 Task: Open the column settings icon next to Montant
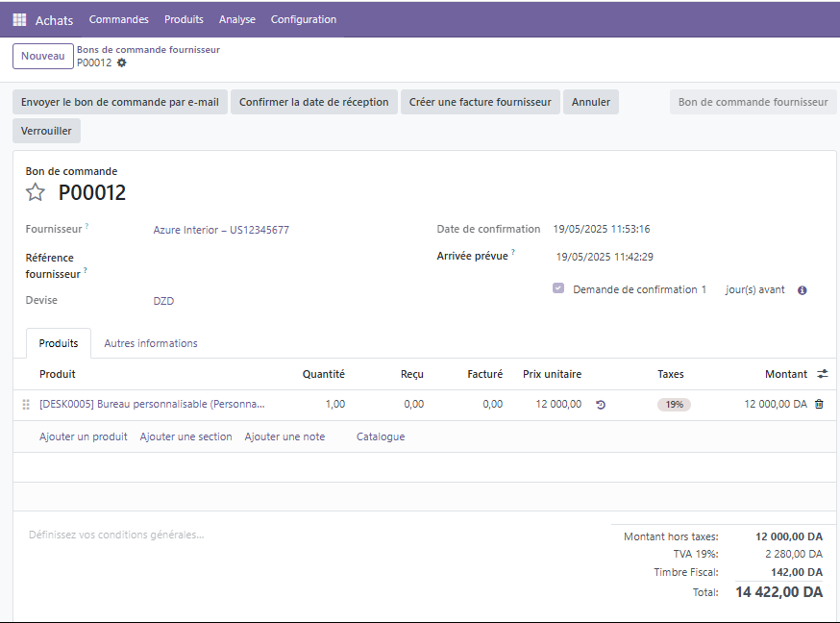coord(823,374)
